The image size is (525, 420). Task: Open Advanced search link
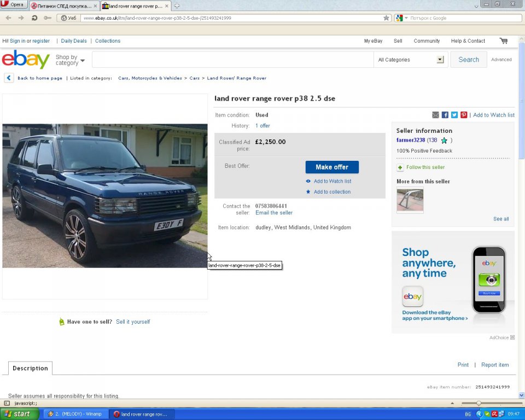501,60
